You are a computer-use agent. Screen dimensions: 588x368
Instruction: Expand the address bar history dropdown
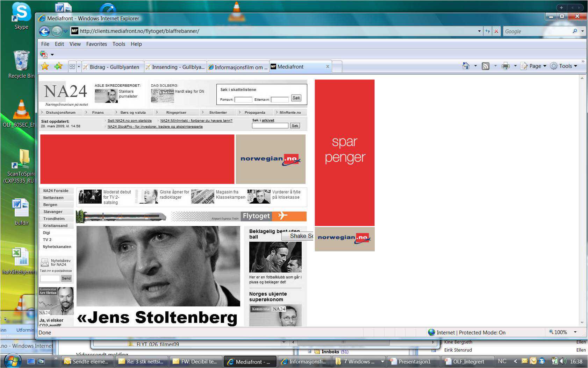pos(479,31)
